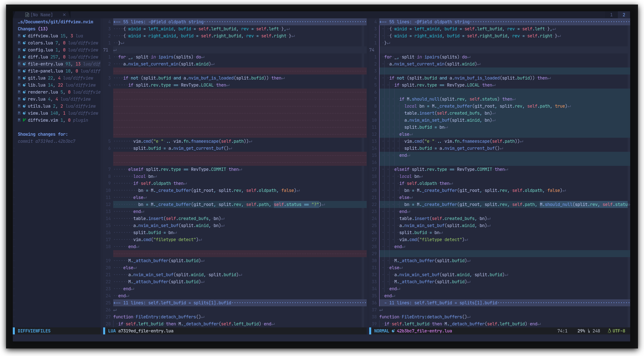Viewport: 644px width, 356px height.
Task: Click the Lua icon beside diffview.lua
Action: [24, 36]
